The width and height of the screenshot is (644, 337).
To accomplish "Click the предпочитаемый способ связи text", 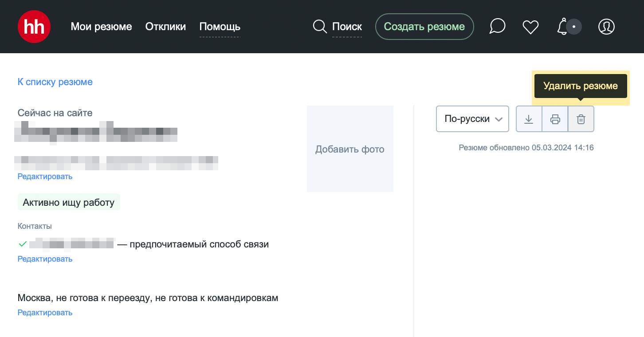I will pos(199,244).
